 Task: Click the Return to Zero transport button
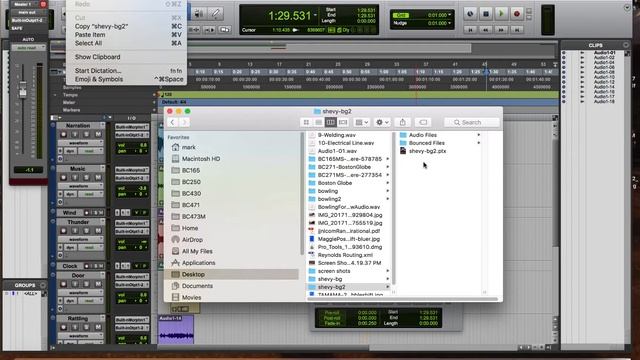(x=470, y=30)
